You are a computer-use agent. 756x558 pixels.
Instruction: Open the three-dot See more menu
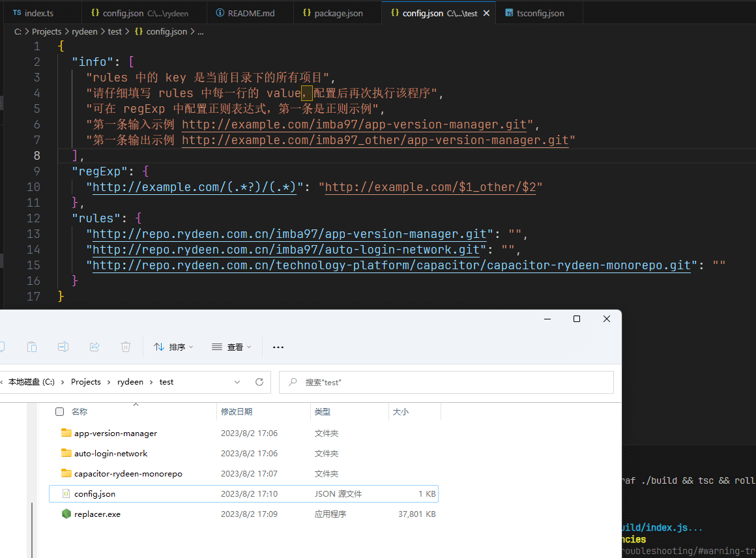(278, 347)
